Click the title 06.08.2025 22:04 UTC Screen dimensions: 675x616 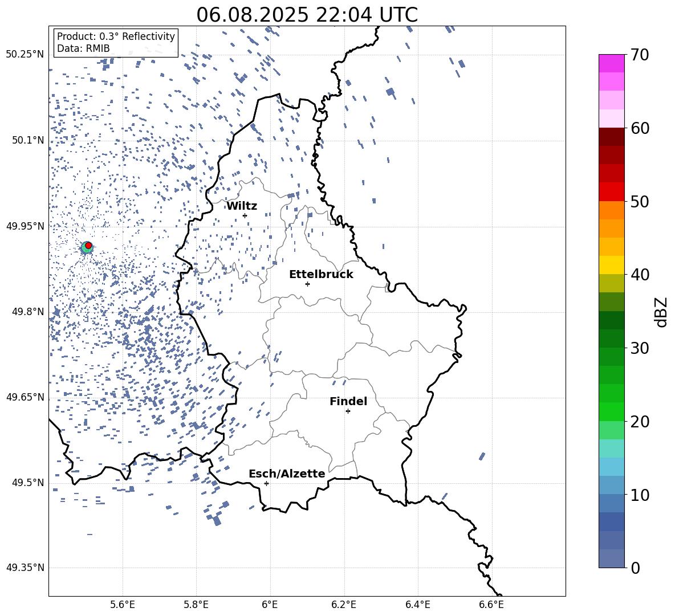point(307,15)
